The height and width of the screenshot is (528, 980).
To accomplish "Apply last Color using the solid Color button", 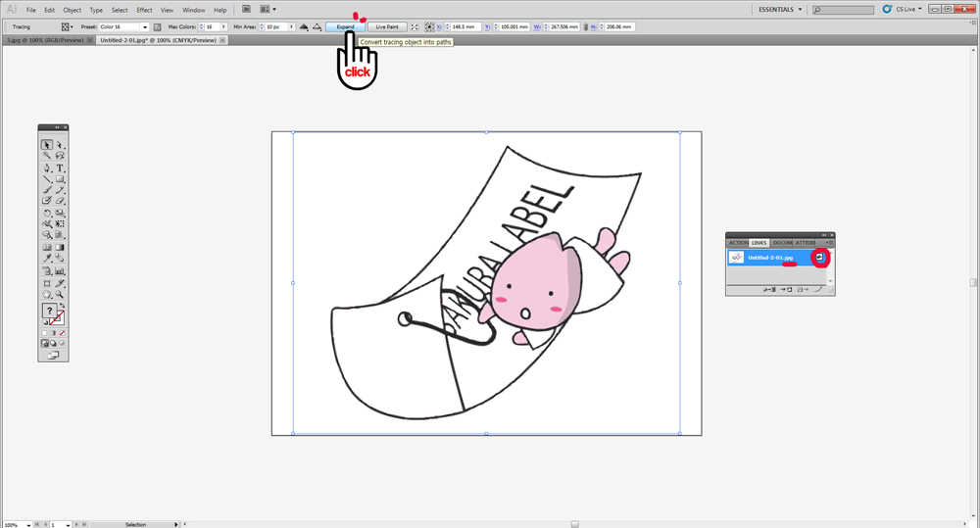I will pyautogui.click(x=44, y=333).
